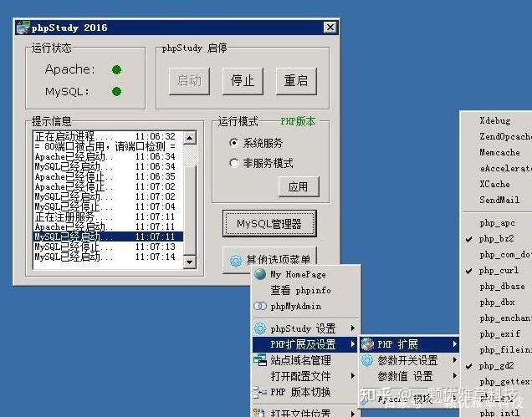Select XCache in extensions list
This screenshot has height=417, width=532.
pyautogui.click(x=496, y=185)
